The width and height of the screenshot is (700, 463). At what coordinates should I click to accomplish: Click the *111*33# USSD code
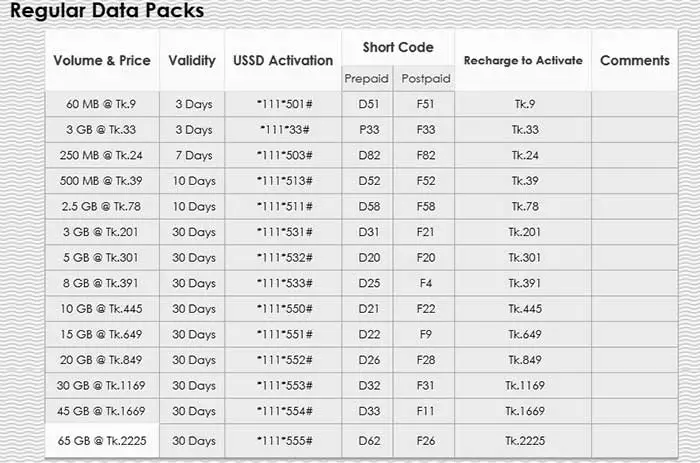[283, 130]
